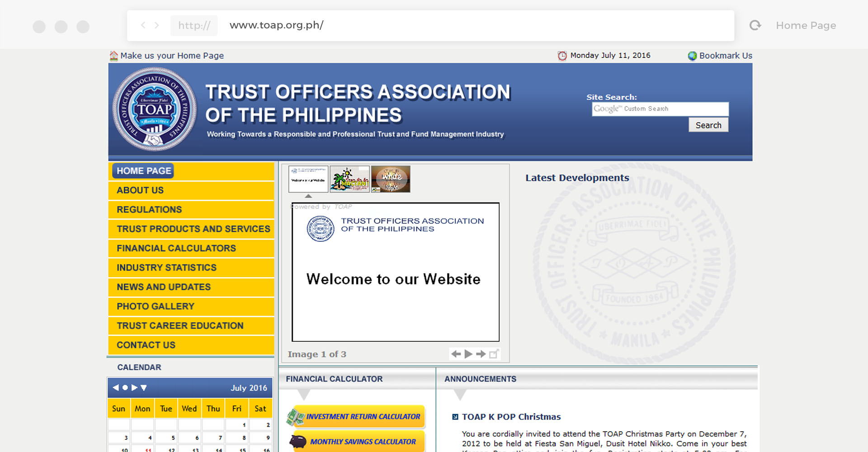The height and width of the screenshot is (452, 868).
Task: Open the Monthly Savings Calculator
Action: coord(357,442)
